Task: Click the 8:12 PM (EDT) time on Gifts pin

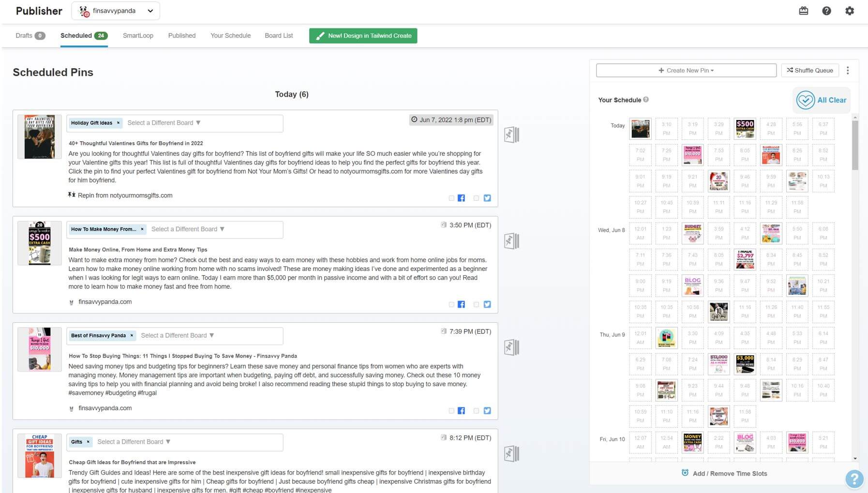Action: [470, 438]
